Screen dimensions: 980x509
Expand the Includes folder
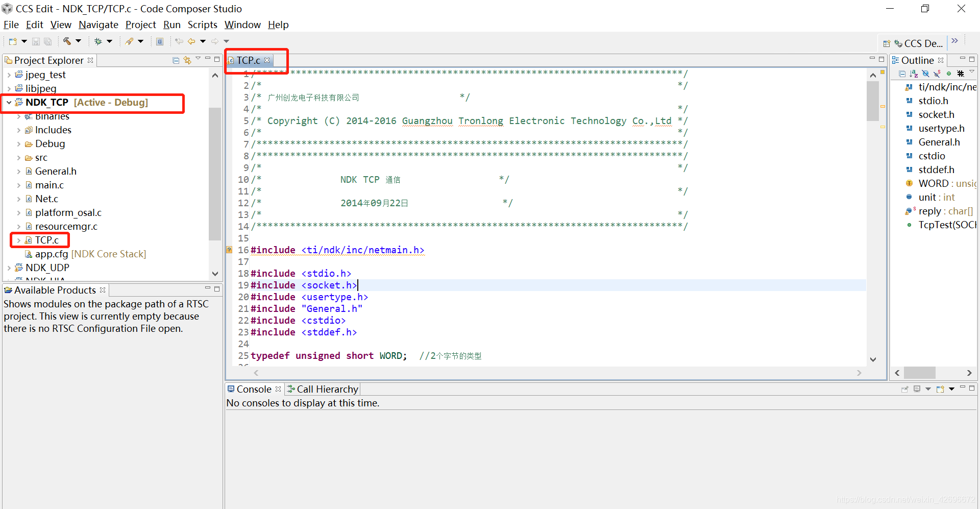coord(19,130)
